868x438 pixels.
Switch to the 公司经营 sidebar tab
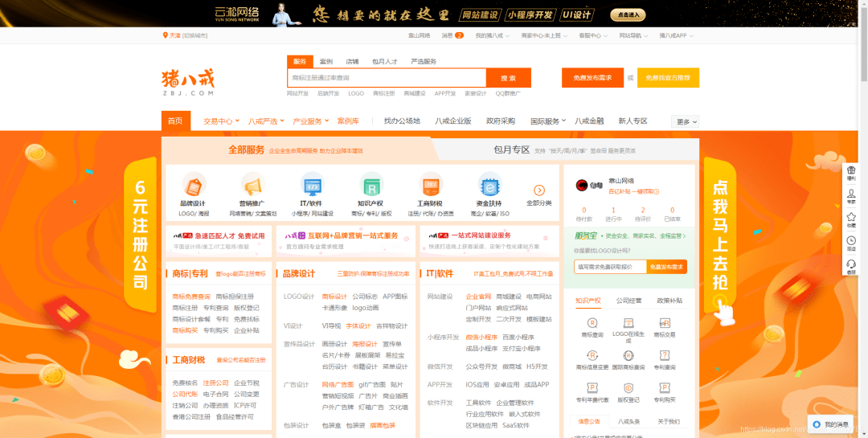pyautogui.click(x=628, y=301)
